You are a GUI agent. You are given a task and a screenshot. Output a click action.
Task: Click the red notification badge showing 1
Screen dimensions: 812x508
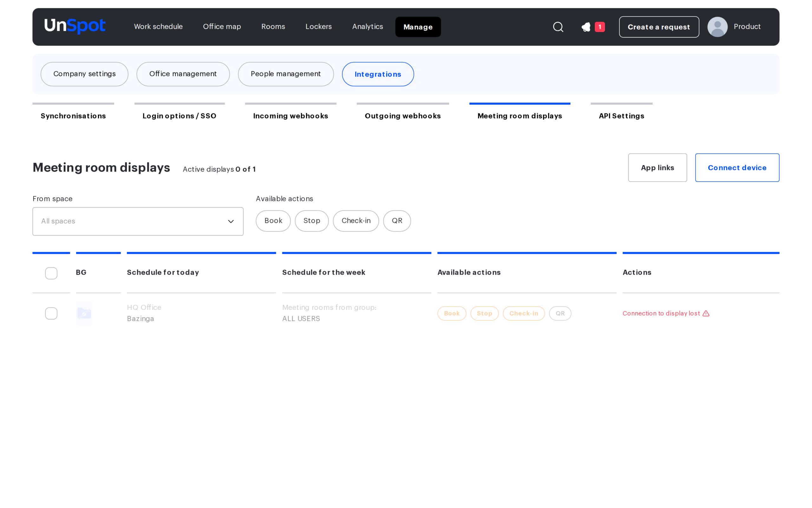point(599,27)
